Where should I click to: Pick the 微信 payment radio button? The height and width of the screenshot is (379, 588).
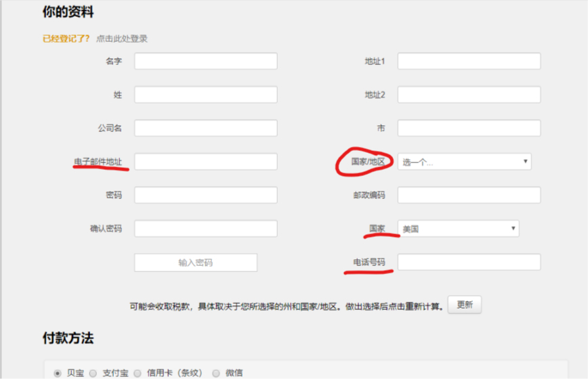tap(216, 373)
